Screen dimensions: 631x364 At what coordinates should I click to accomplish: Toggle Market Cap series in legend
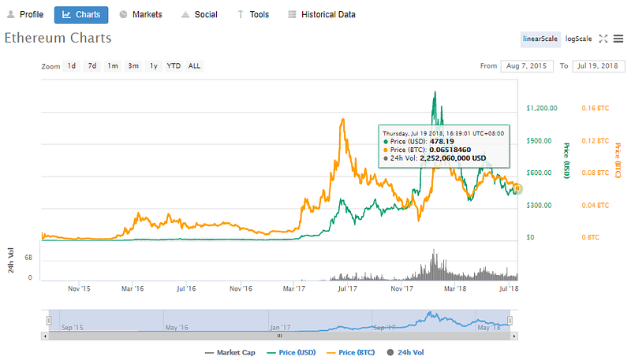click(x=230, y=353)
